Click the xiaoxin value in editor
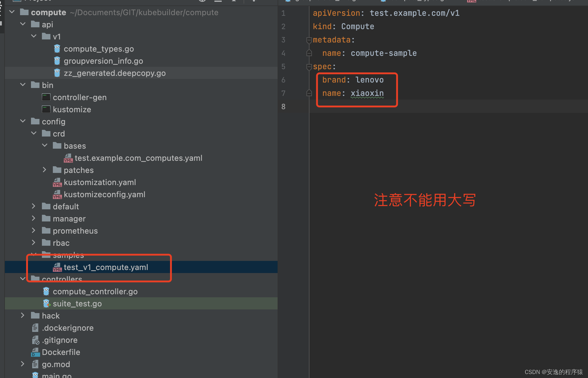The height and width of the screenshot is (378, 588). (367, 93)
